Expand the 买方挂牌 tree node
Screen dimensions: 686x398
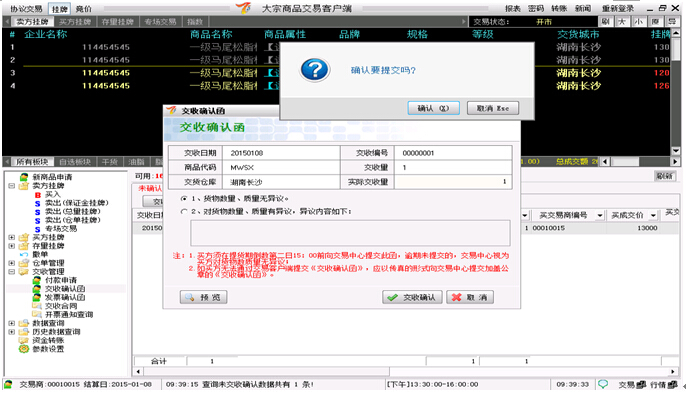11,237
